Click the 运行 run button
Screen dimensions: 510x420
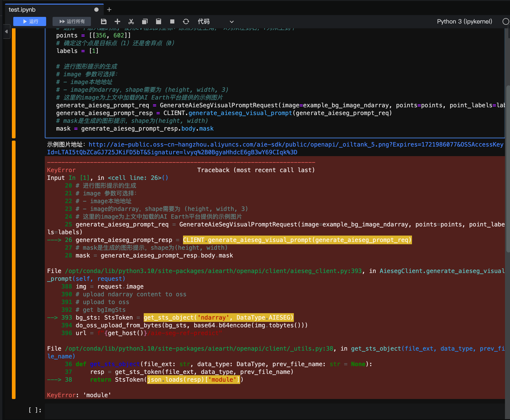click(30, 21)
